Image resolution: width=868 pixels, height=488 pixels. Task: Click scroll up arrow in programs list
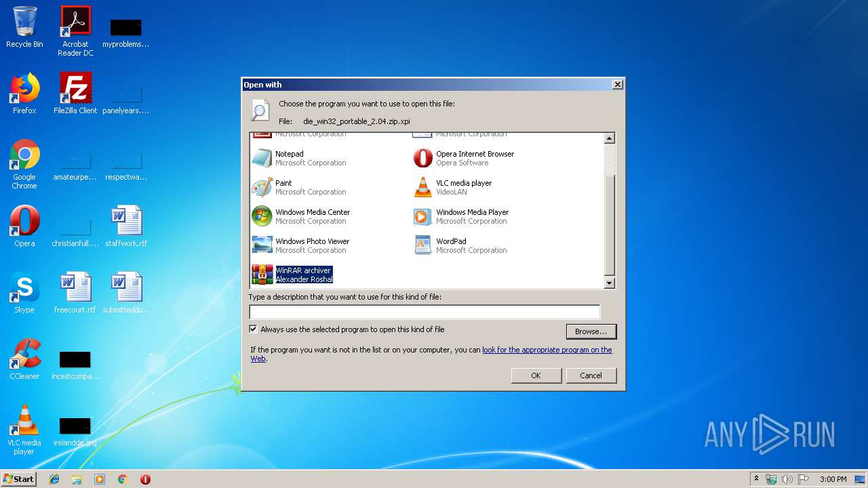pos(609,138)
